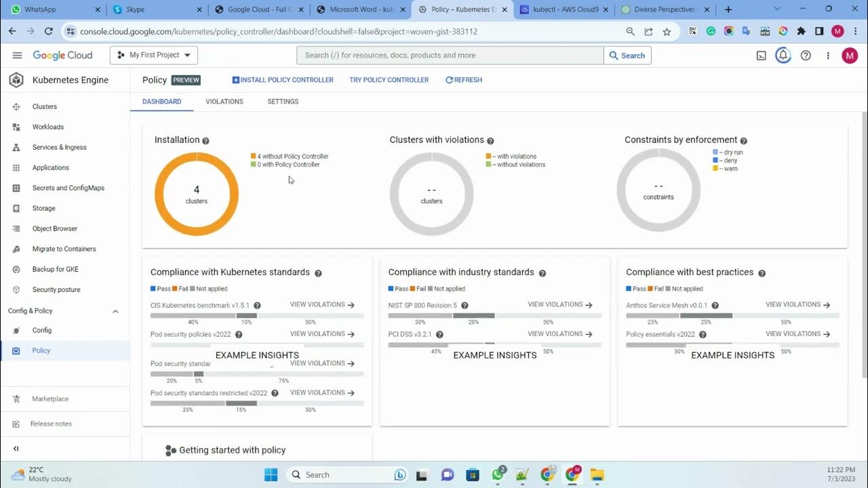Click Try Policy Controller

[389, 80]
